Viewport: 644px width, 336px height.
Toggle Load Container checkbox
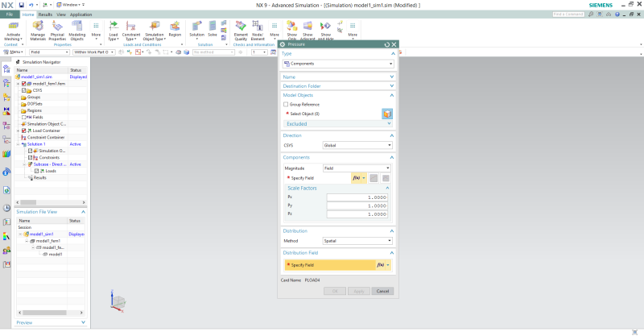[x=24, y=131]
